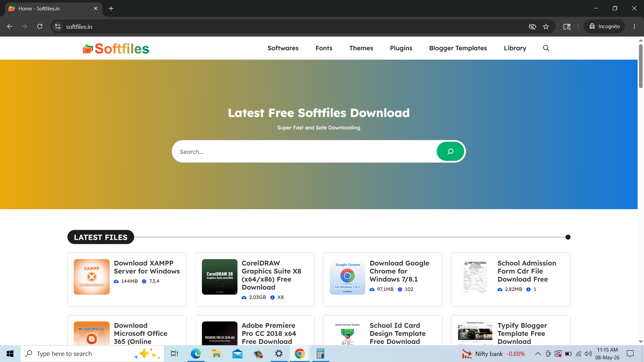Image resolution: width=644 pixels, height=362 pixels.
Task: Show hidden tray icons chevron
Action: coord(538,354)
